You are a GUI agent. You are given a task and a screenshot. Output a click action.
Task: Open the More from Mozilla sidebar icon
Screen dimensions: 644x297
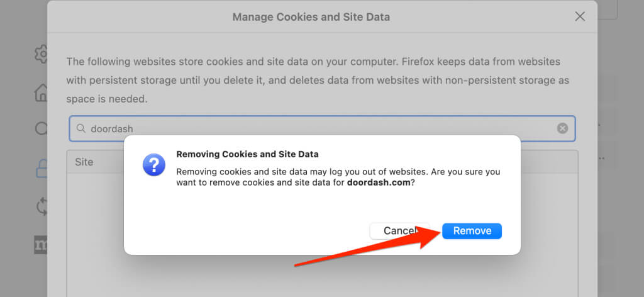pos(42,245)
